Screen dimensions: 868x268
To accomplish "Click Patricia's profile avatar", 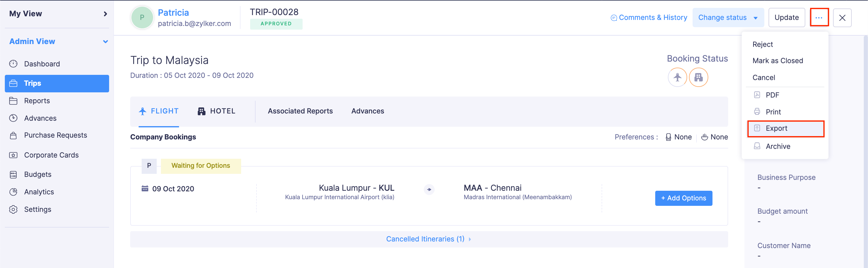I will [x=142, y=18].
